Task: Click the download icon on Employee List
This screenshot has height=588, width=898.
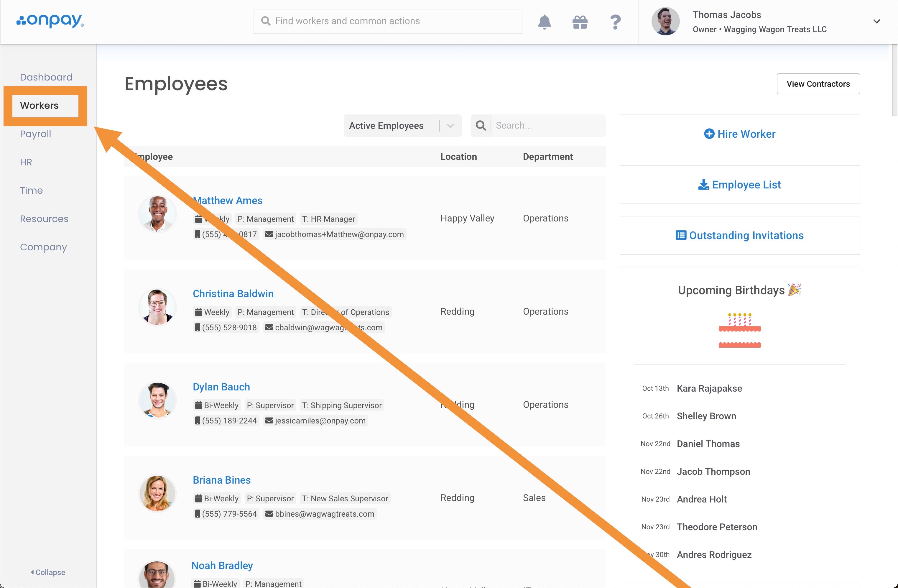Action: [703, 185]
